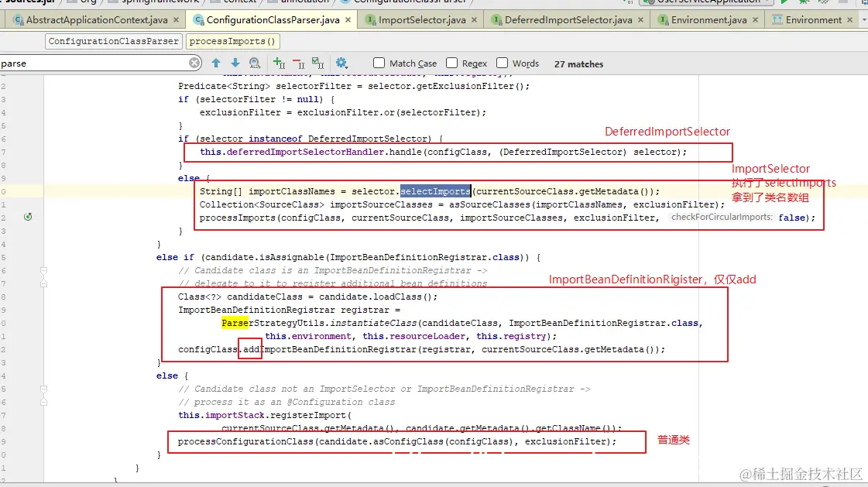This screenshot has height=487, width=868.
Task: Open the search filter gear dropdown
Action: (341, 63)
